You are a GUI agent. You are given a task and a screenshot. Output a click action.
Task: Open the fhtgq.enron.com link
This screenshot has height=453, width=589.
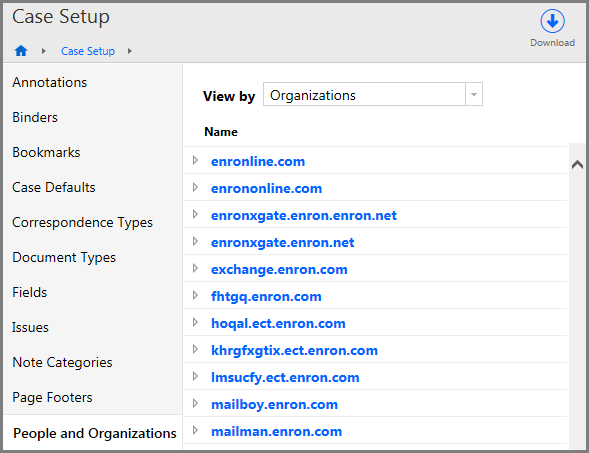266,297
